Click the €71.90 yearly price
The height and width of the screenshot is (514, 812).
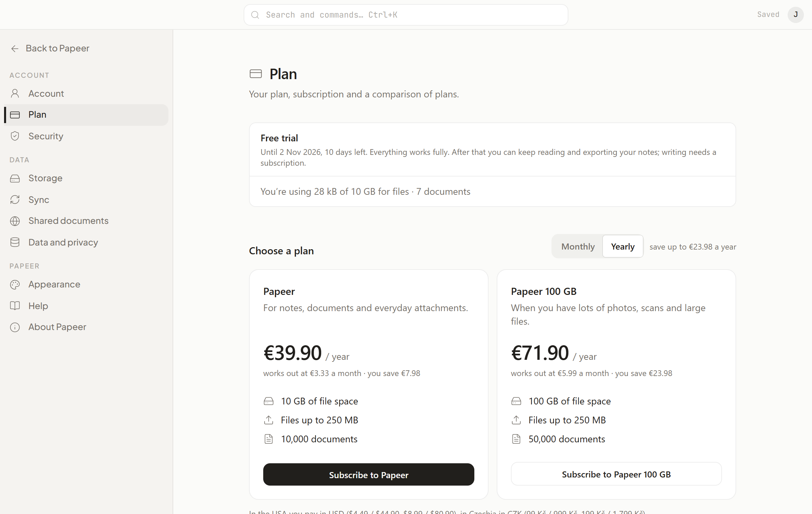[540, 353]
